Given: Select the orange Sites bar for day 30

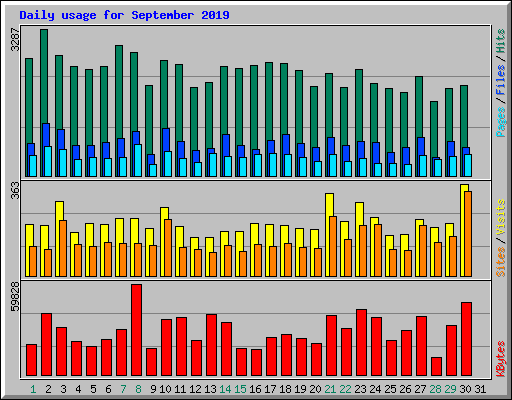Looking at the screenshot, I should point(468,234).
